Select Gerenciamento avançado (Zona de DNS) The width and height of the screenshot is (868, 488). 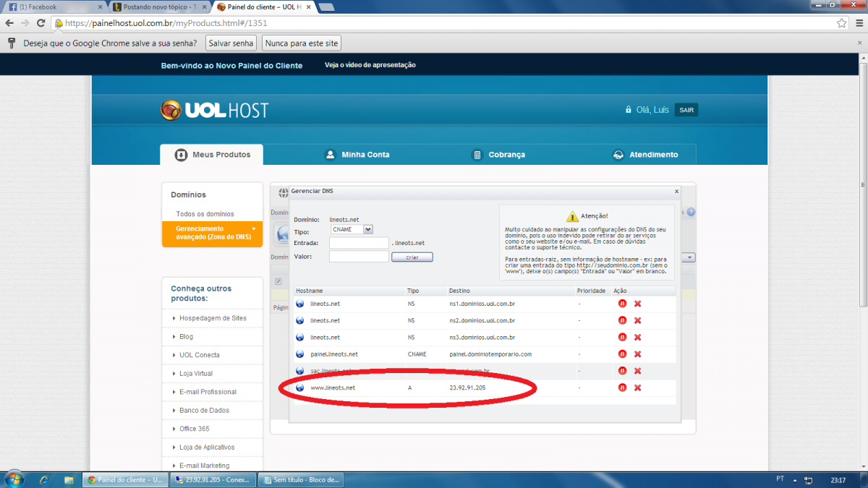coord(212,233)
